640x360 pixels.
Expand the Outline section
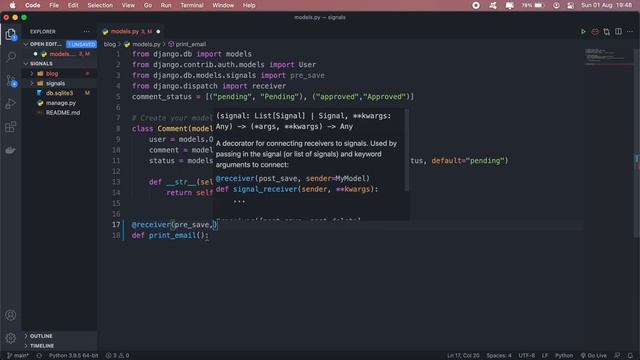[x=41, y=336]
